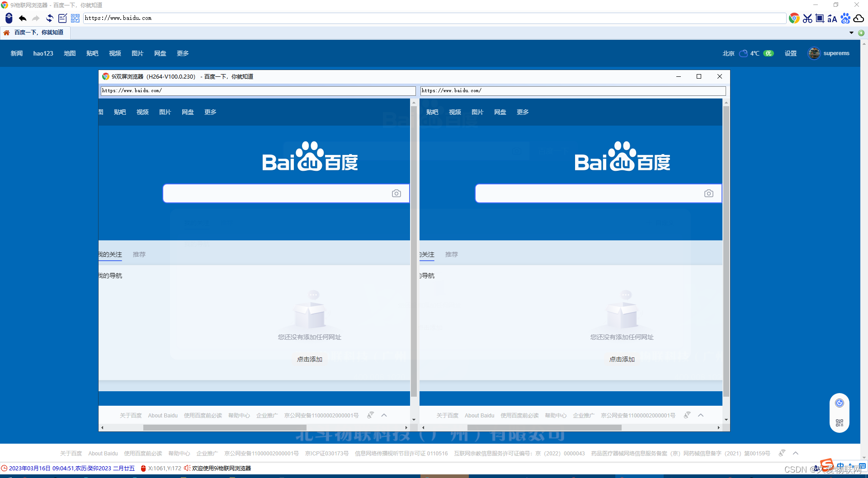Open the About Baidu link
The width and height of the screenshot is (868, 478).
point(103,453)
